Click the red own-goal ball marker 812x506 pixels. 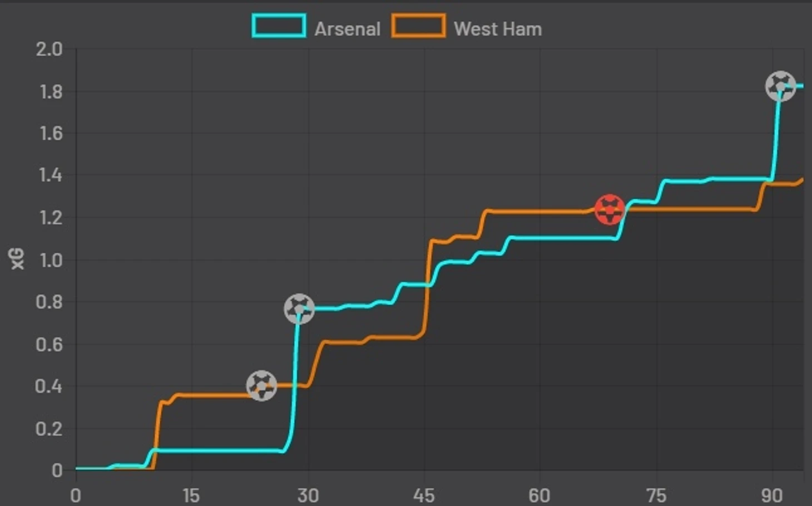click(610, 210)
